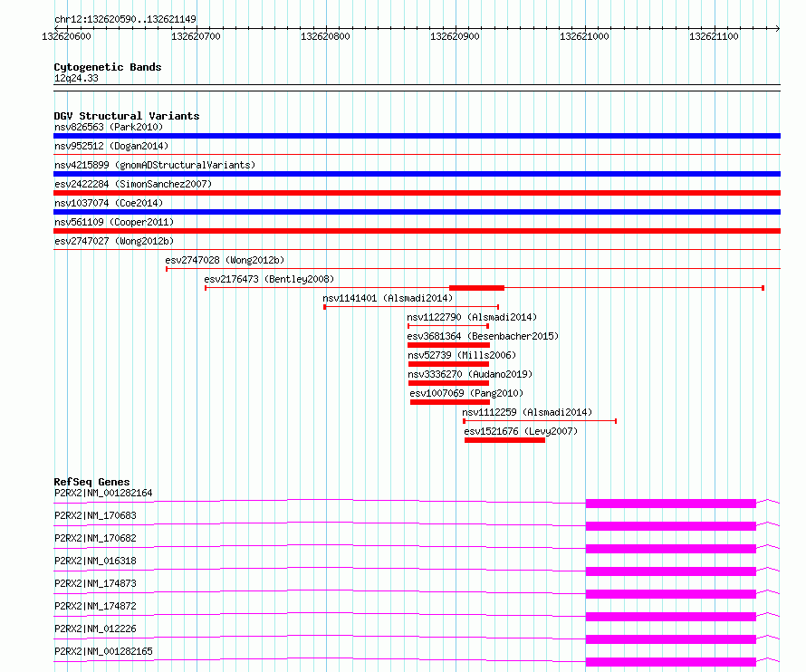Select the blue bar under nsv826563 (Park2010)

417,136
